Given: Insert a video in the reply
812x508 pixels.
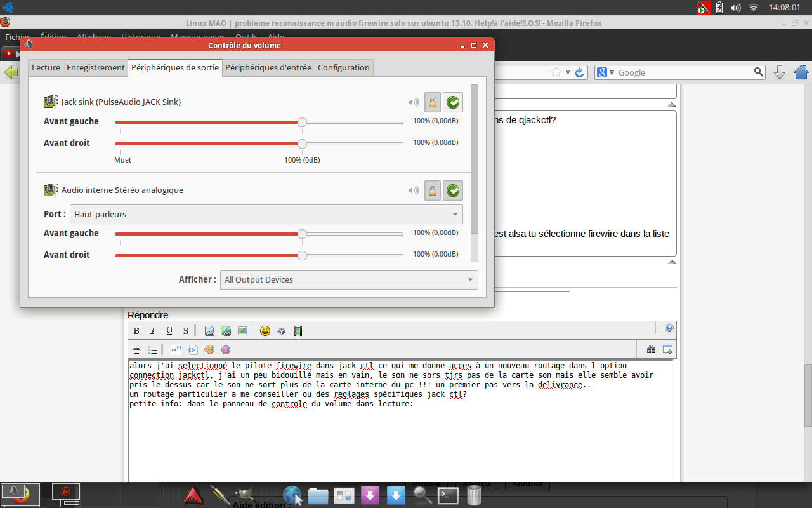Looking at the screenshot, I should click(298, 331).
